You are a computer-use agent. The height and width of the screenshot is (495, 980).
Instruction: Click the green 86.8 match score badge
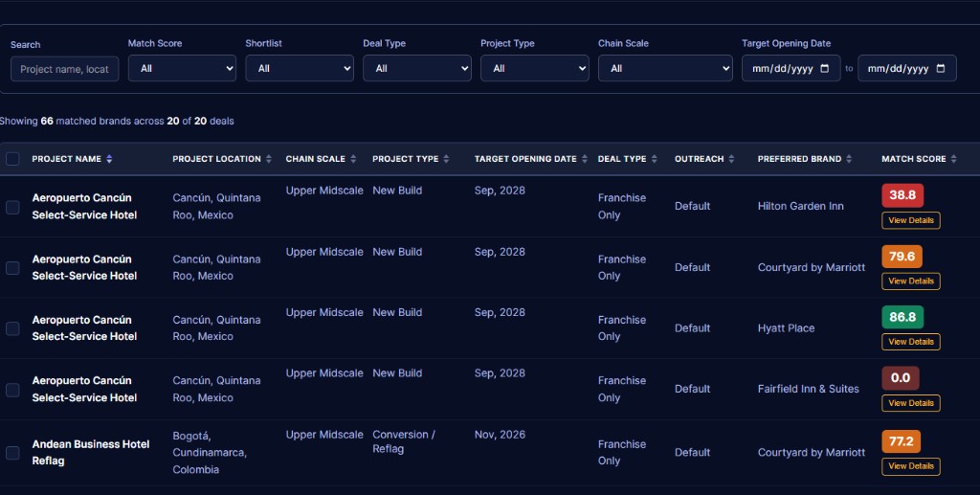pyautogui.click(x=902, y=317)
